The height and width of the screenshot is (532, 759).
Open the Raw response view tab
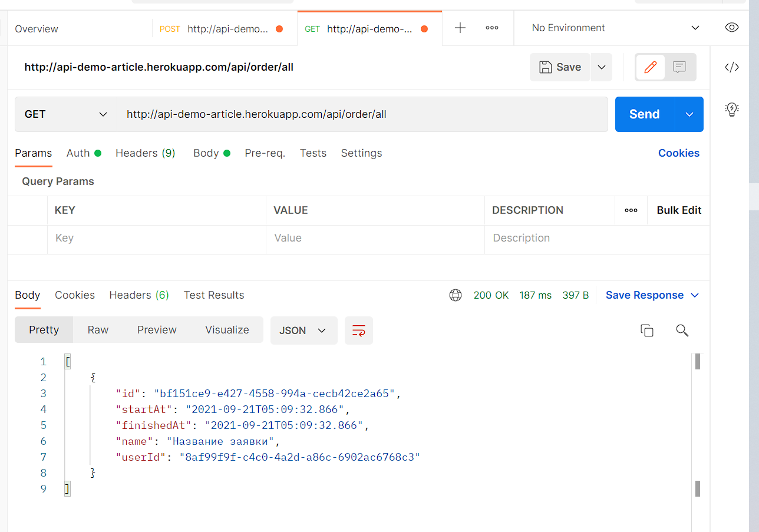click(x=98, y=330)
